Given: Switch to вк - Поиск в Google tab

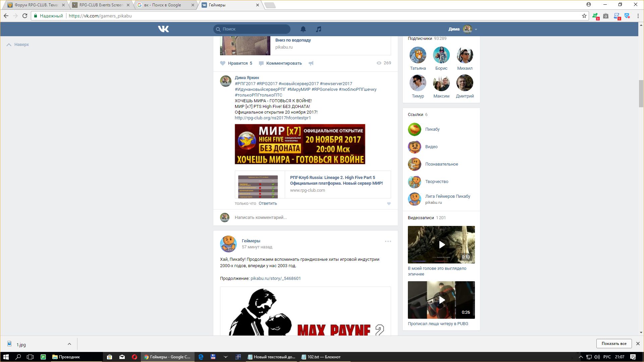Looking at the screenshot, I should point(164,5).
